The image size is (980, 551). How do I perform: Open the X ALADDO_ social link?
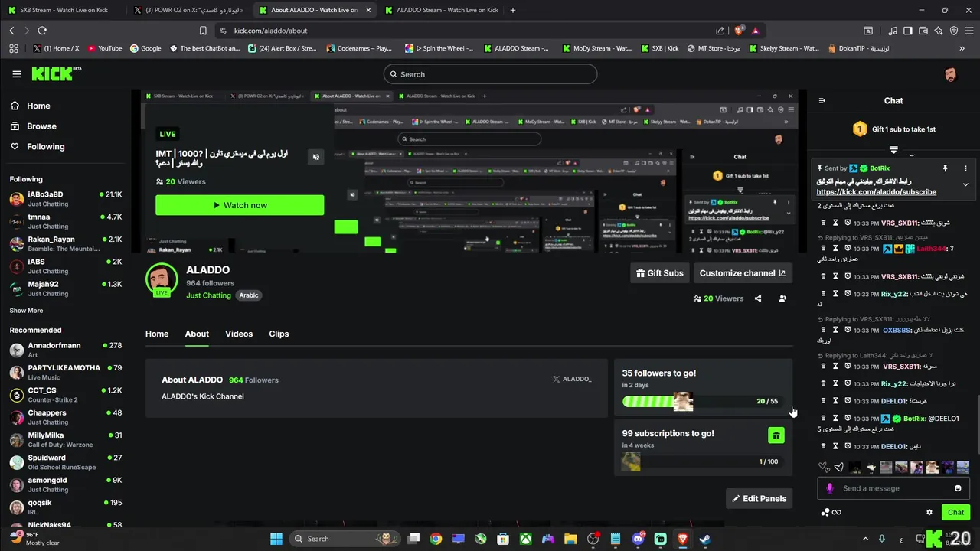(x=572, y=379)
